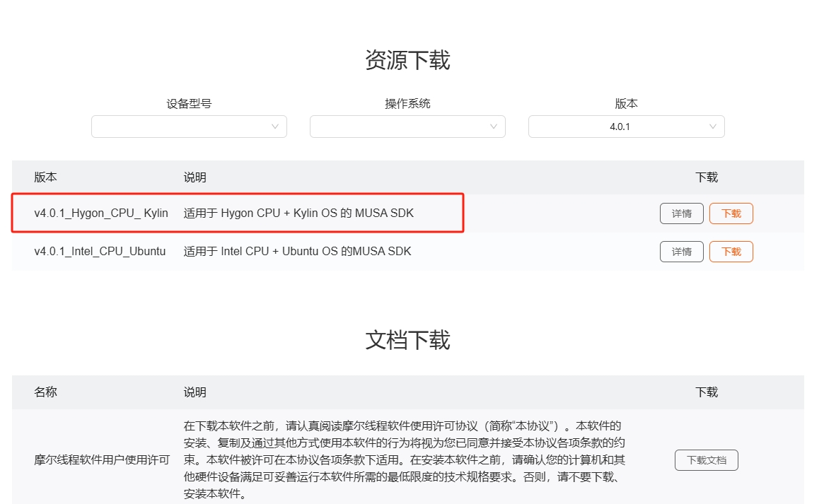Select the v4.0.1_Intel_CPU_Ubuntu version text
The height and width of the screenshot is (504, 824).
(x=100, y=252)
